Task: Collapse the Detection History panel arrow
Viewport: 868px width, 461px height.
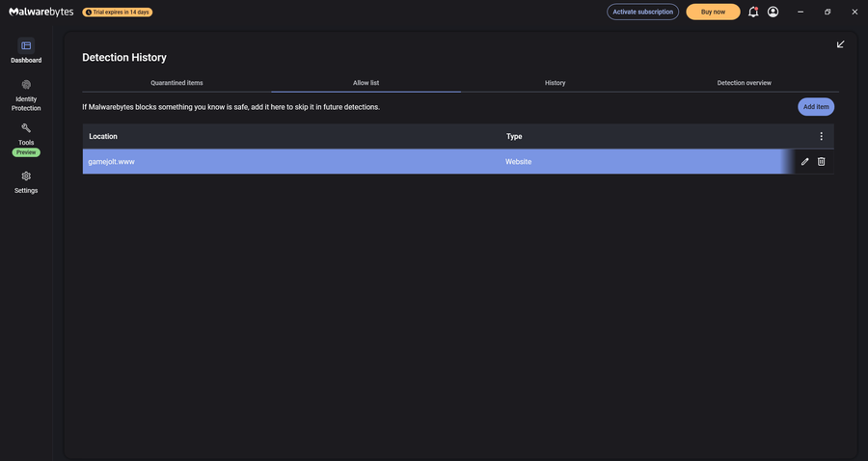Action: [840, 44]
